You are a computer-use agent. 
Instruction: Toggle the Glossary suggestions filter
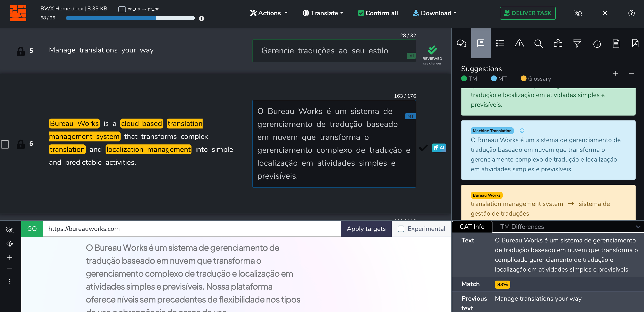click(536, 79)
